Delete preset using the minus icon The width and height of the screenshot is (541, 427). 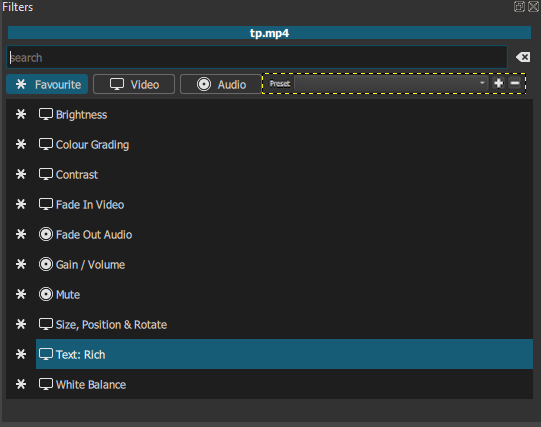515,83
